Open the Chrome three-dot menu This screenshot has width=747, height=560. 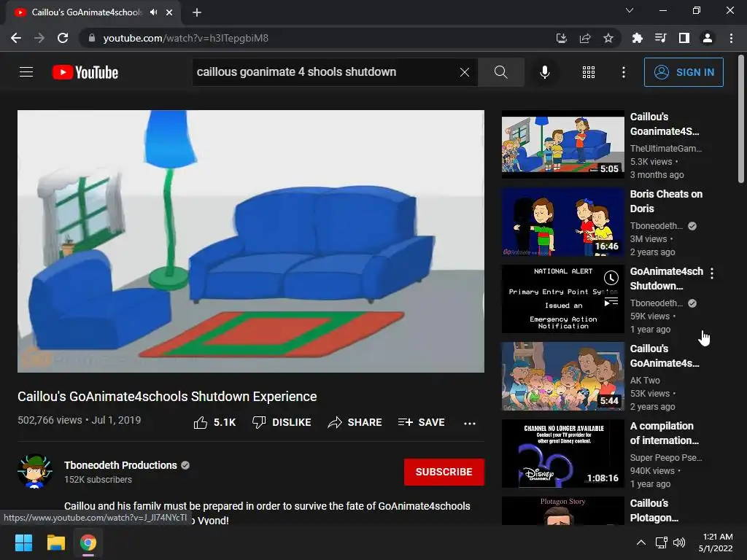pos(731,38)
